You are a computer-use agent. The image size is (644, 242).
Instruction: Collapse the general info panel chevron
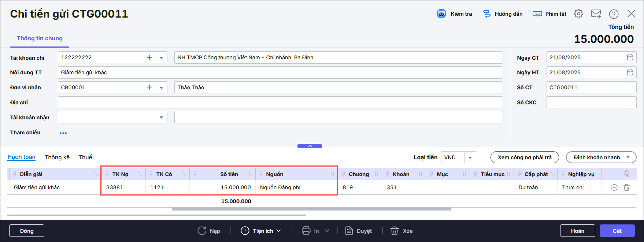coord(310,146)
